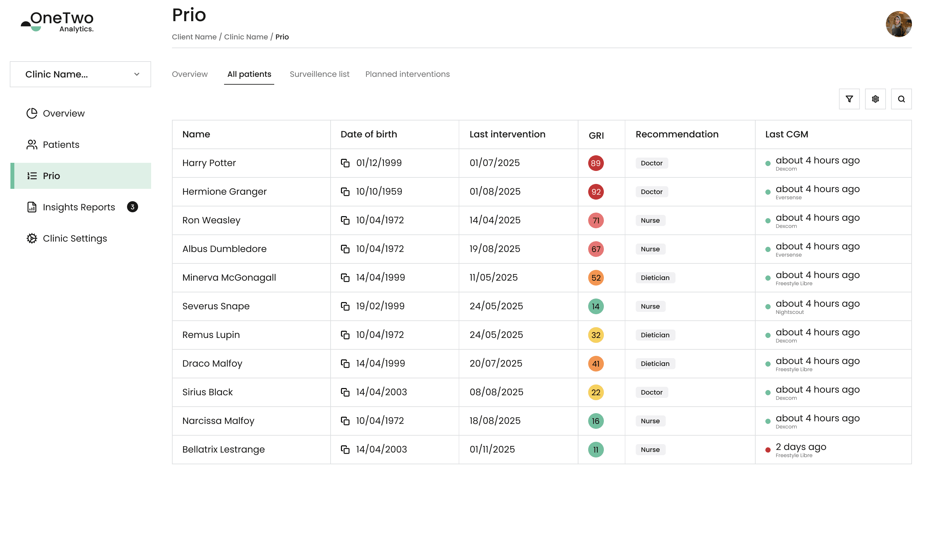The image size is (938, 560).
Task: Open table settings gear button
Action: click(875, 99)
